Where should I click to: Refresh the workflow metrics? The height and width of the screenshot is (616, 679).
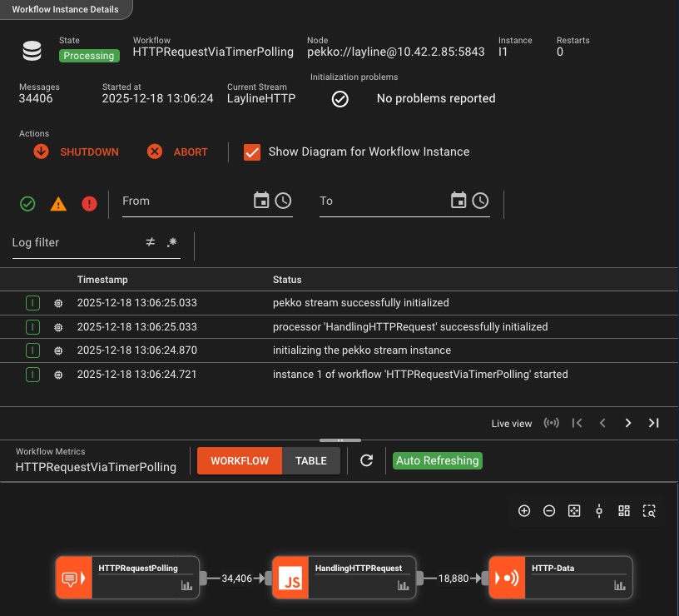(x=366, y=460)
